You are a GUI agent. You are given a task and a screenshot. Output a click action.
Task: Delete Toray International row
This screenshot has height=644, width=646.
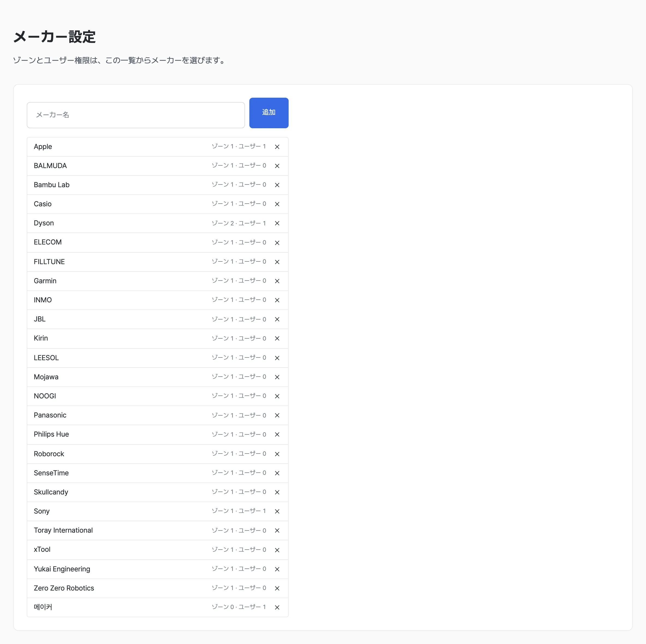pyautogui.click(x=277, y=530)
